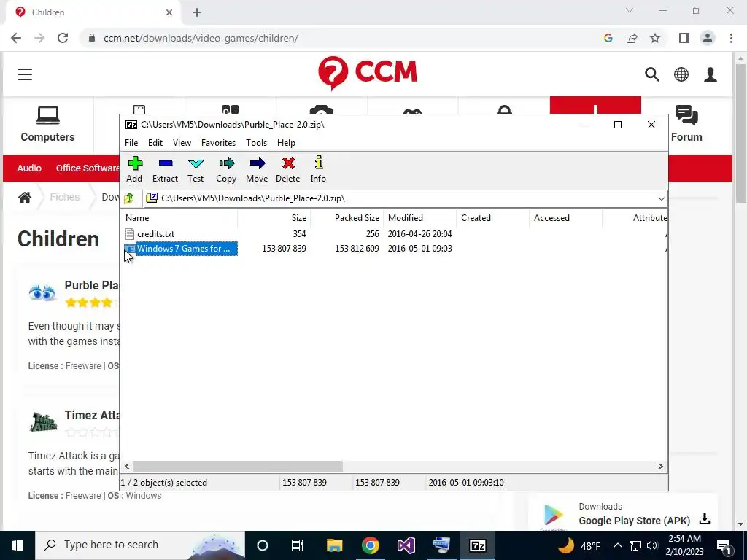Image resolution: width=747 pixels, height=560 pixels.
Task: Click the CCM search magnifier icon
Action: coord(652,74)
